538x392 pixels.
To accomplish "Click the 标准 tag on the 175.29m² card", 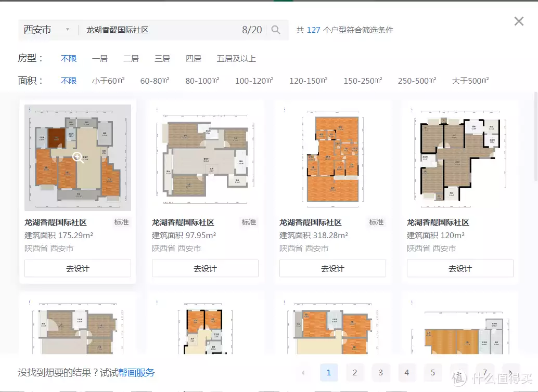I will coord(121,222).
